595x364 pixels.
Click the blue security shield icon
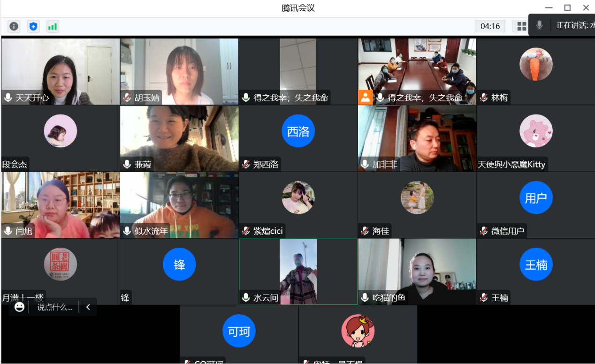tap(33, 26)
